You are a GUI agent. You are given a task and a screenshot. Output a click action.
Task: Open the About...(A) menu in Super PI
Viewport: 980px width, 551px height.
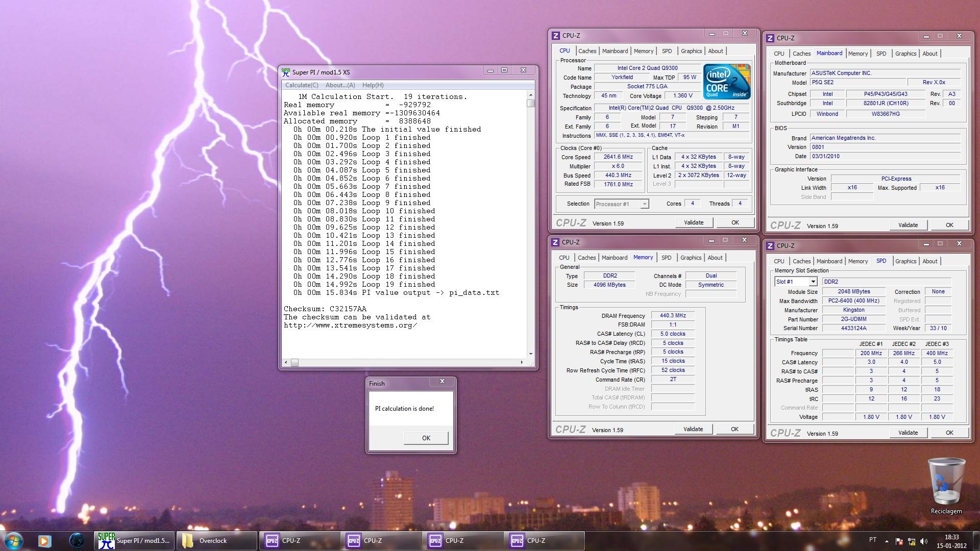(340, 85)
